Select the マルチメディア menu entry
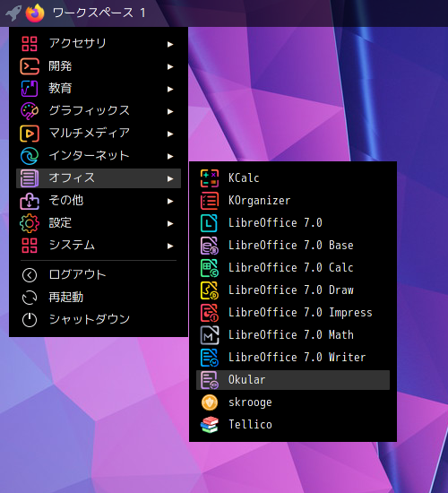The image size is (448, 493). pyautogui.click(x=99, y=134)
